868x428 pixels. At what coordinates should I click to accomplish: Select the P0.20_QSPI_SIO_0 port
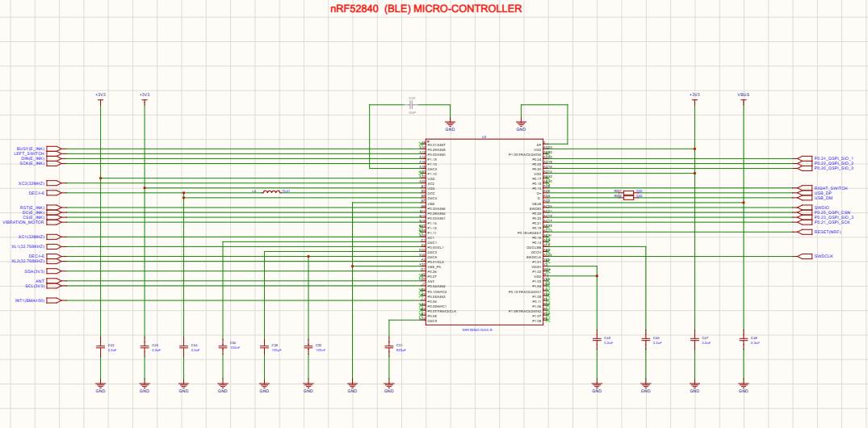coord(806,168)
